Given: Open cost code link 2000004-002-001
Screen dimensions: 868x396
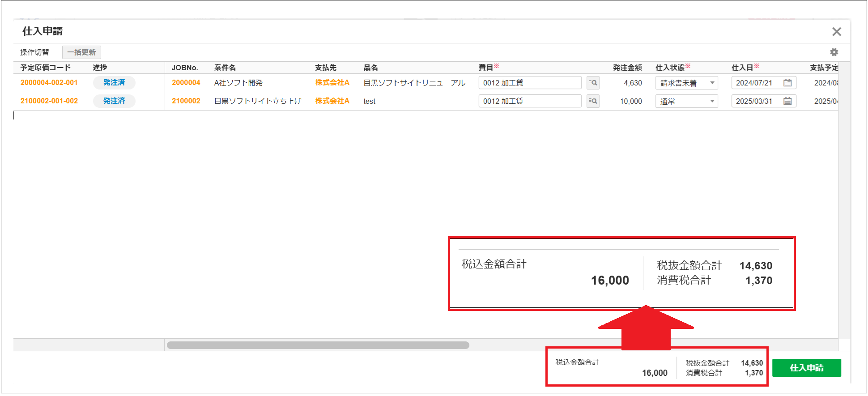Looking at the screenshot, I should 49,83.
